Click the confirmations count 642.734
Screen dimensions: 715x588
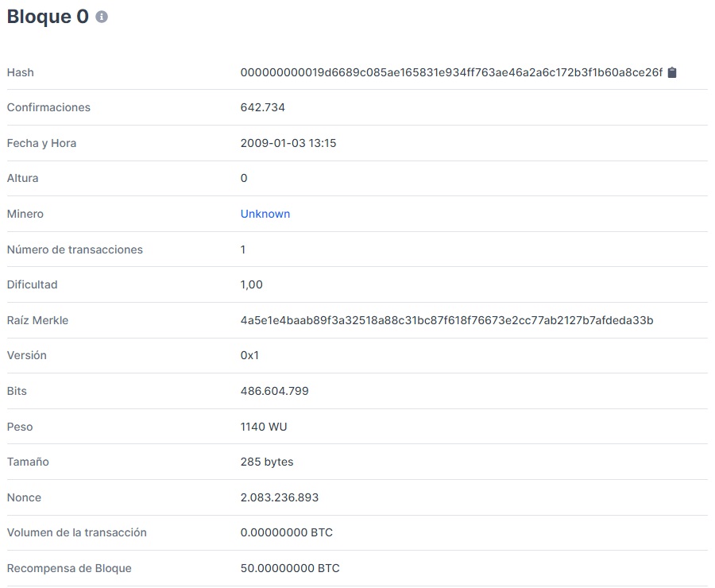click(263, 107)
